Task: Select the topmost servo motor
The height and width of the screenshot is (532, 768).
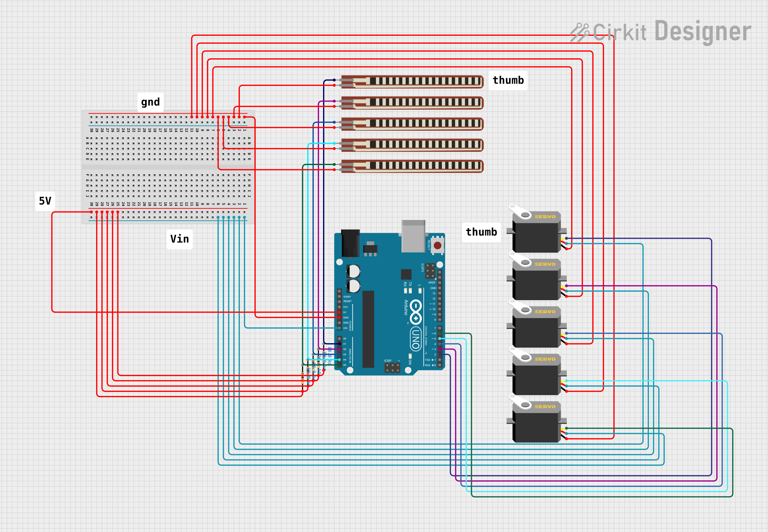Action: tap(536, 233)
